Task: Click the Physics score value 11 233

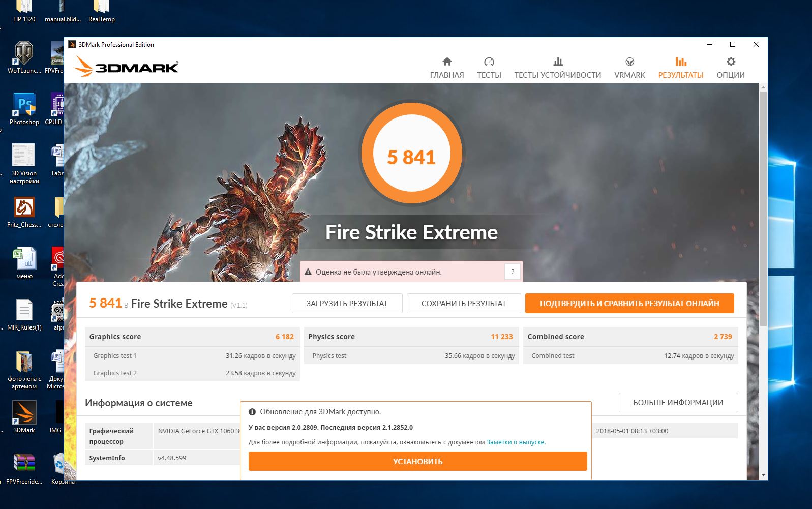Action: pyautogui.click(x=502, y=337)
